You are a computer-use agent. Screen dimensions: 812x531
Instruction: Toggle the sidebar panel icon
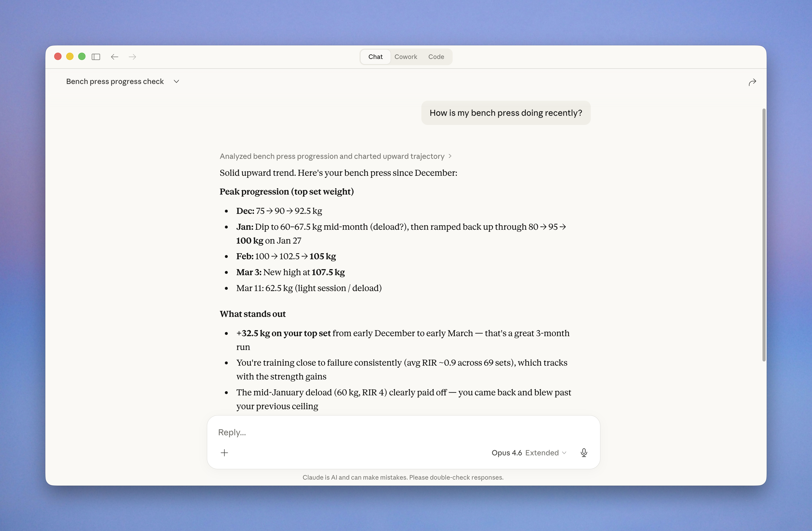pyautogui.click(x=96, y=57)
